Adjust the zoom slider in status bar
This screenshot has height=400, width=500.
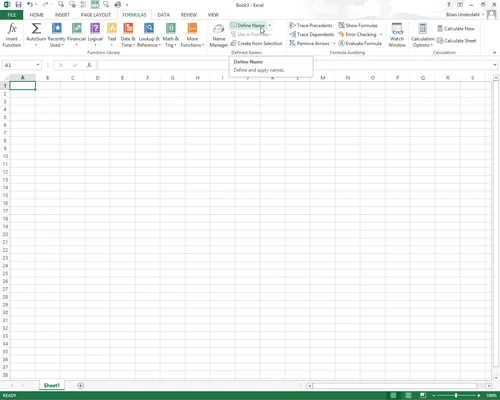(x=456, y=395)
